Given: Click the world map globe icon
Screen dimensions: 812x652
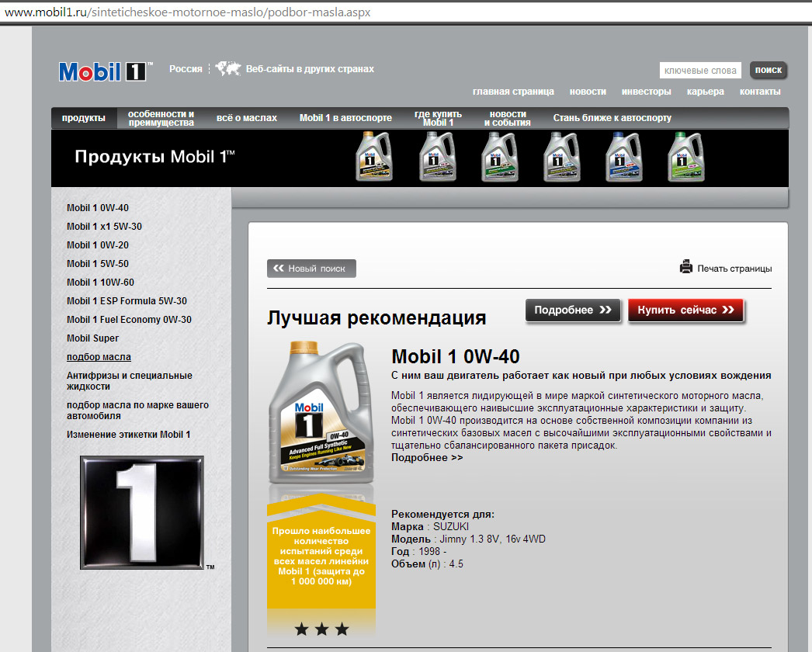Looking at the screenshot, I should (x=227, y=69).
